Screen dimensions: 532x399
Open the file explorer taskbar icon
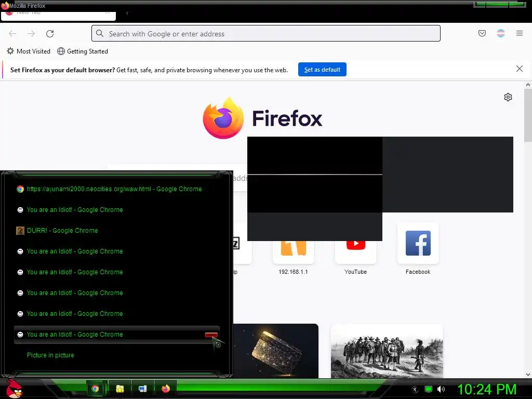pyautogui.click(x=119, y=389)
